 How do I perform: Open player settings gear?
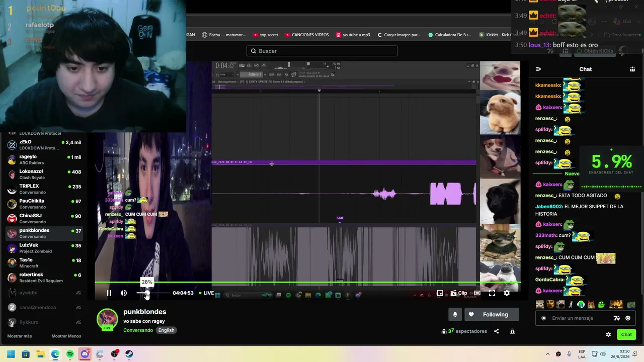pos(507,293)
